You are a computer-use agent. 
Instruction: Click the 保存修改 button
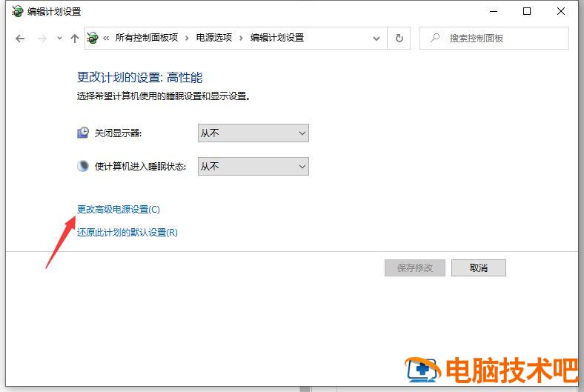415,268
